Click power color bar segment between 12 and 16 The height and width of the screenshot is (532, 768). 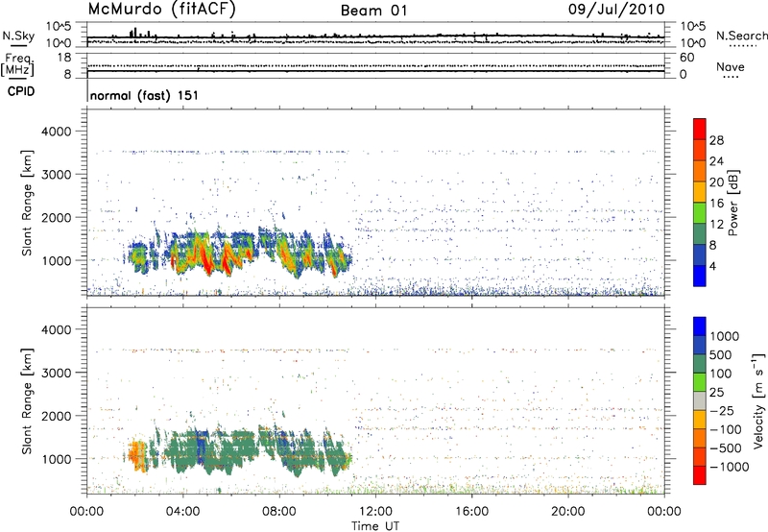tap(700, 213)
